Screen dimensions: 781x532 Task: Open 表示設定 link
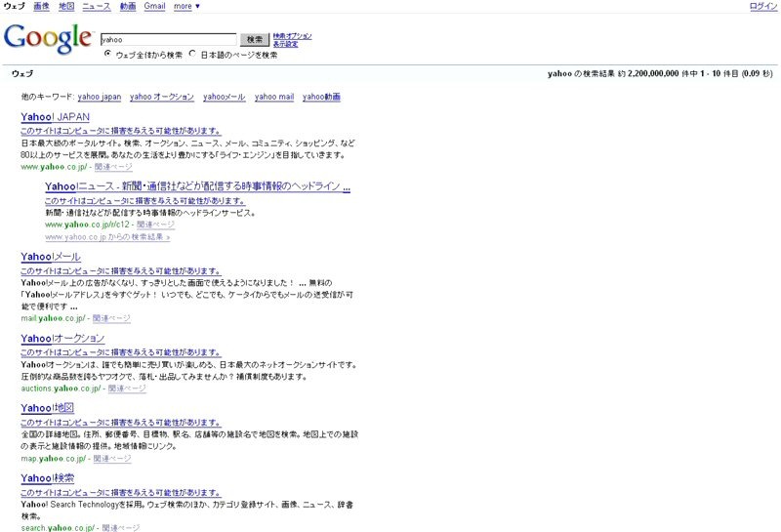285,44
